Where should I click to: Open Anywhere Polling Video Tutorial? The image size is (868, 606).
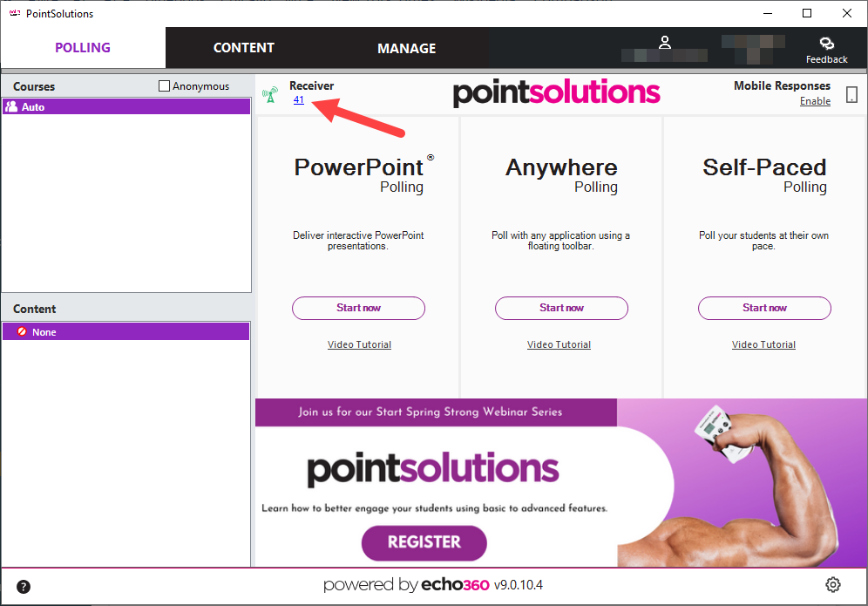point(559,344)
